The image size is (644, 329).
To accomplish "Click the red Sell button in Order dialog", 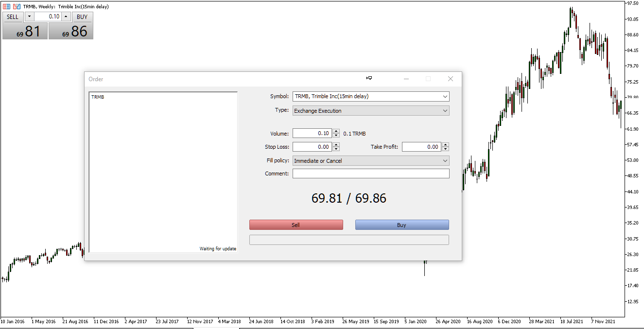I will click(x=296, y=225).
